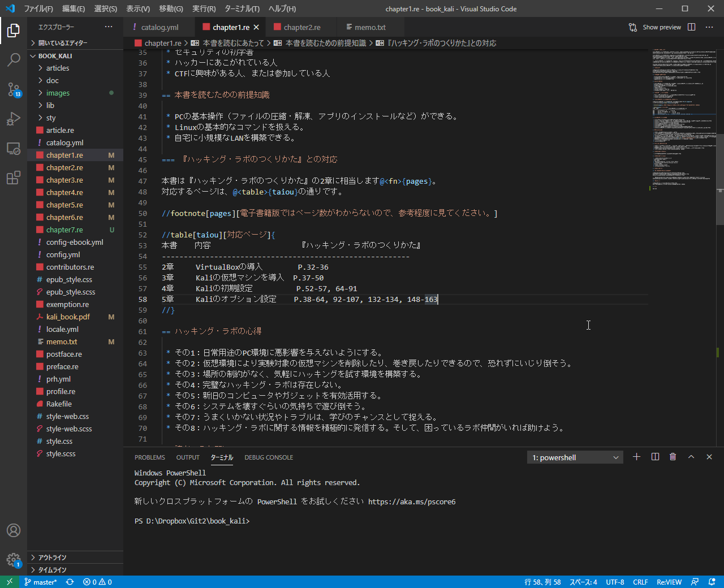This screenshot has width=724, height=588.
Task: Expand the タイムライン section
Action: (x=75, y=570)
